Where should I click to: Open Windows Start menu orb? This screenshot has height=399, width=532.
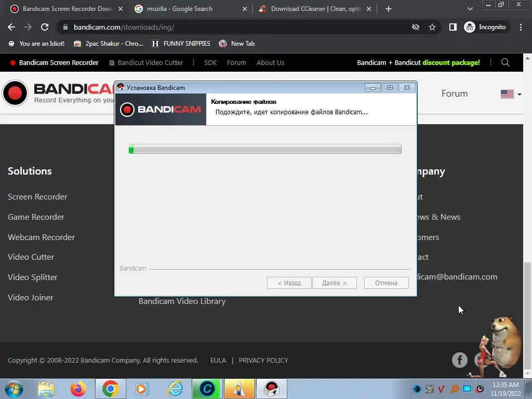point(14,389)
